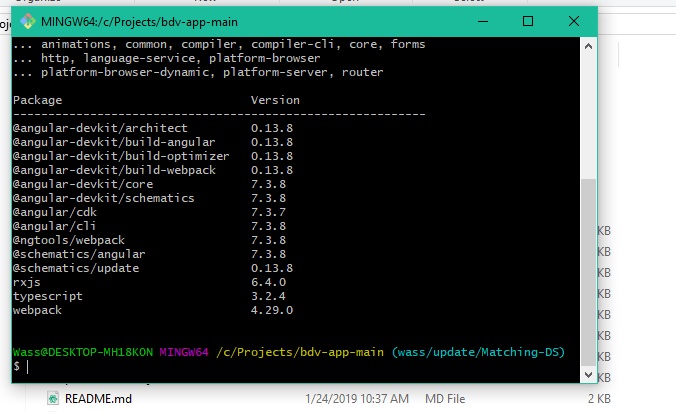Click the README.md file icon in Explorer
The height and width of the screenshot is (412, 676).
pos(53,399)
